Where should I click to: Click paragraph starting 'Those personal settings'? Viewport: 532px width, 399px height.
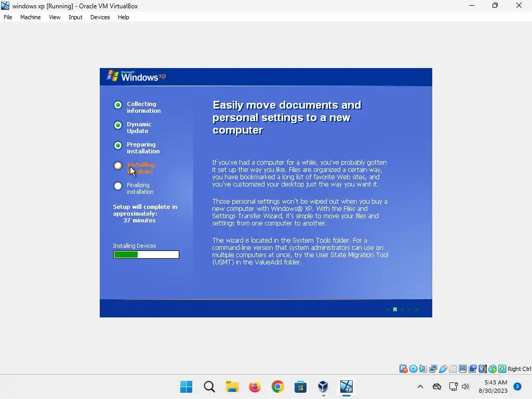(x=300, y=212)
